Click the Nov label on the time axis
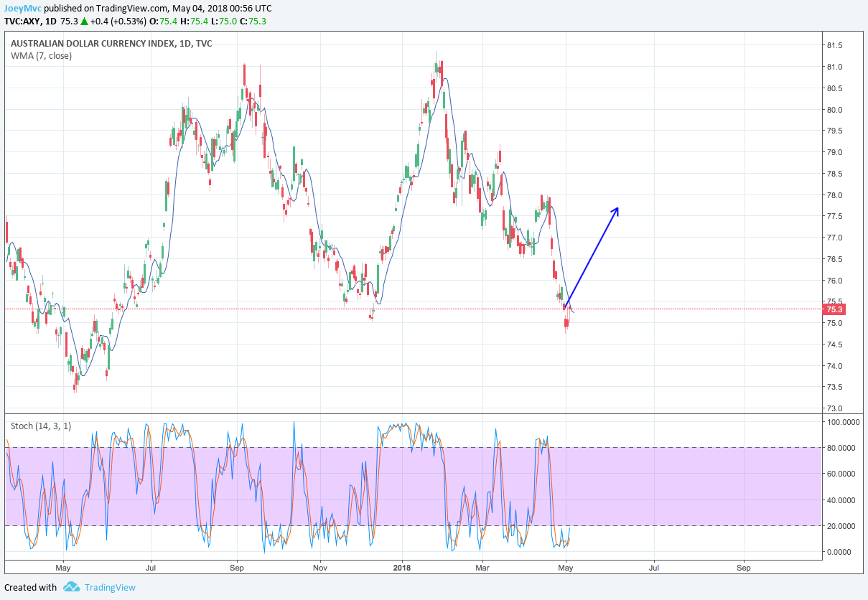 (321, 568)
